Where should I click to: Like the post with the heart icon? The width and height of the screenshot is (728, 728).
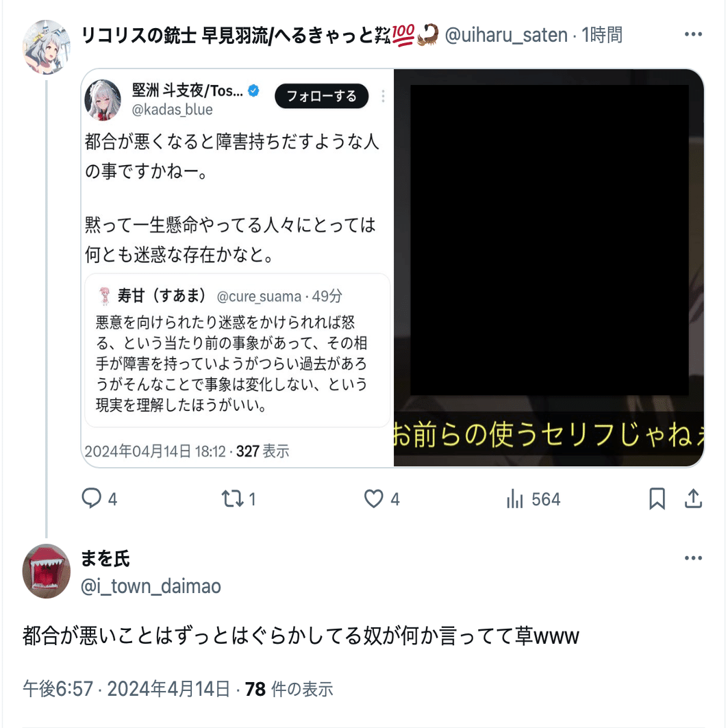(373, 499)
